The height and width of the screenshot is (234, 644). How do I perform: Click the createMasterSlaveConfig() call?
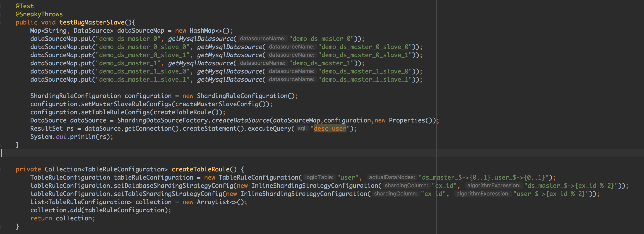click(220, 104)
